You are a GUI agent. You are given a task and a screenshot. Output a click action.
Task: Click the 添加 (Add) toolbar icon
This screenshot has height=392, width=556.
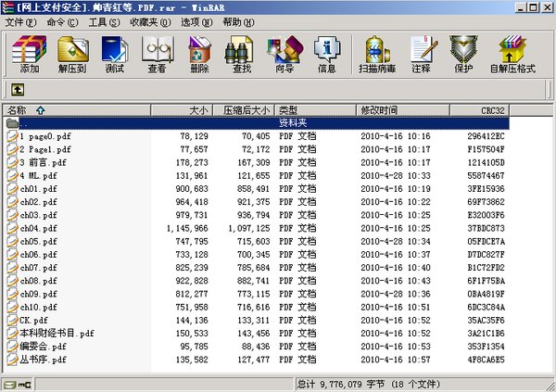click(29, 53)
